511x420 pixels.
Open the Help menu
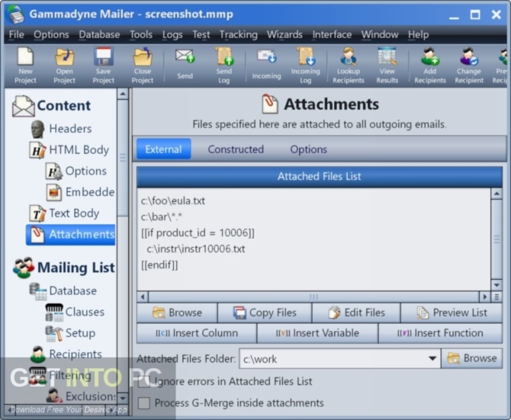pyautogui.click(x=418, y=35)
